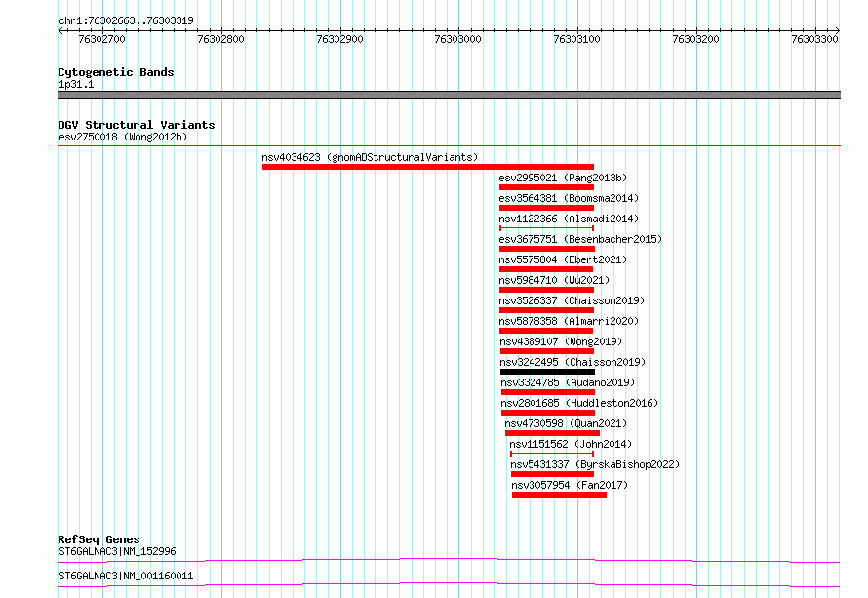868x598 pixels.
Task: Click ruler position 76302700
Action: point(101,39)
